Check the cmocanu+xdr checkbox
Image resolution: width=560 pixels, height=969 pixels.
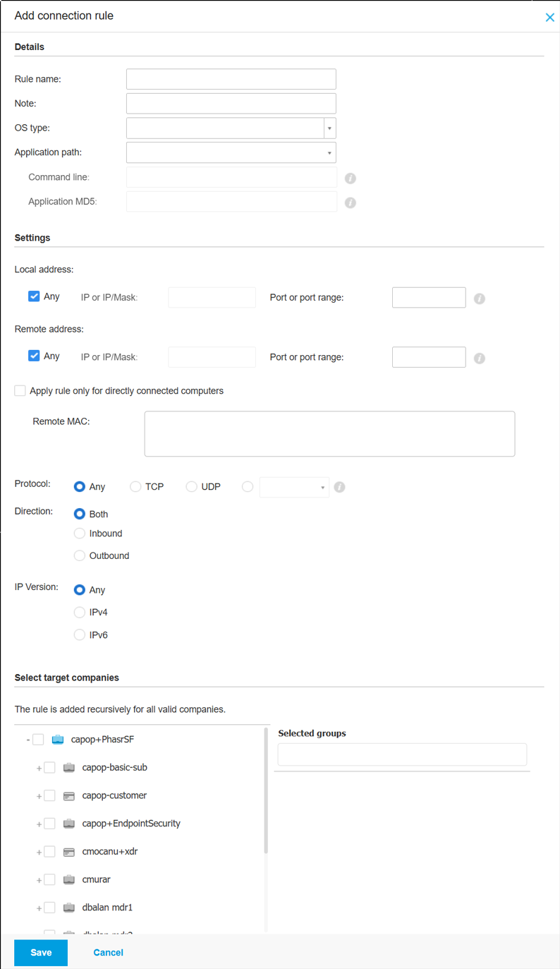(x=49, y=852)
